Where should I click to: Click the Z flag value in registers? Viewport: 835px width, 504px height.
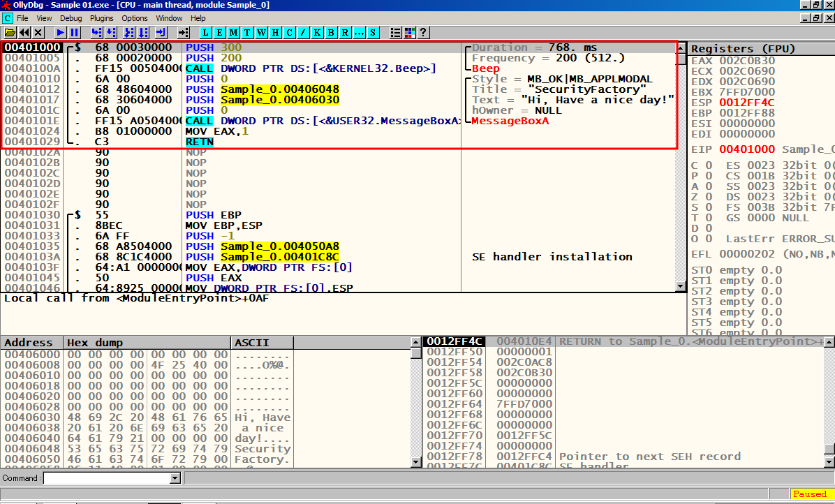coord(709,196)
